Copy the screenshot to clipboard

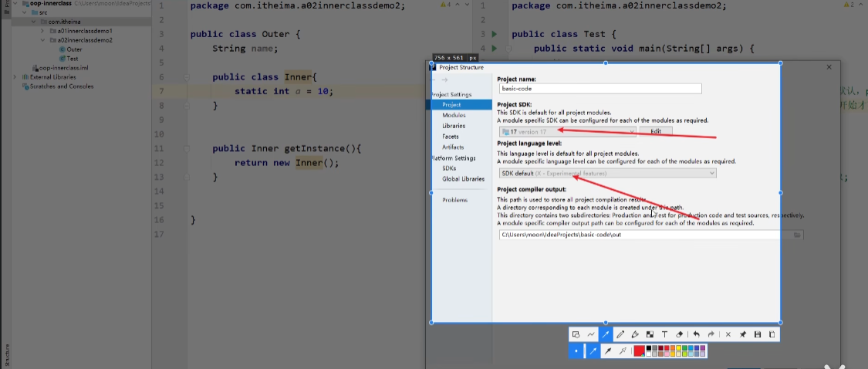[x=772, y=334]
